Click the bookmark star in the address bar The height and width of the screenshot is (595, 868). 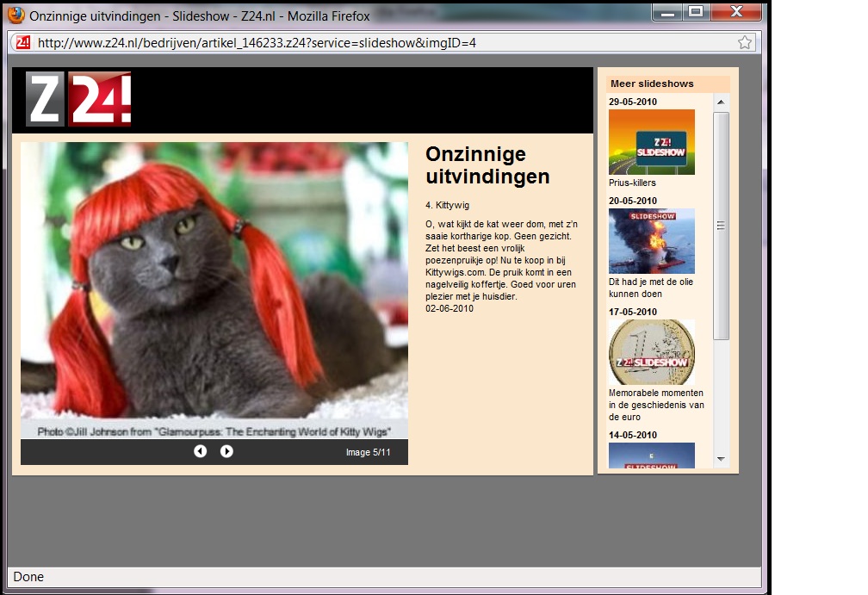point(746,41)
